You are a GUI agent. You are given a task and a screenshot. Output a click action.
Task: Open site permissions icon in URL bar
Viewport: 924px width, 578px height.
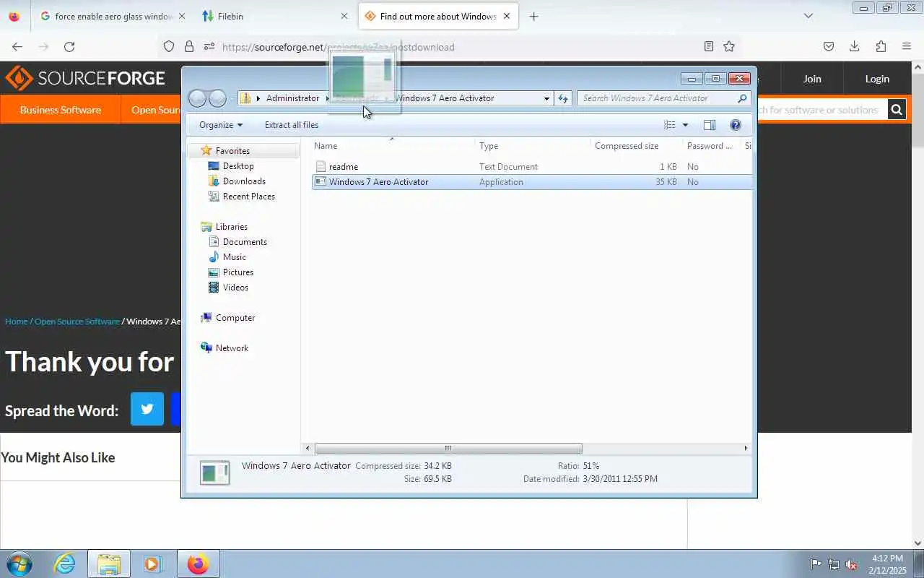pyautogui.click(x=209, y=46)
